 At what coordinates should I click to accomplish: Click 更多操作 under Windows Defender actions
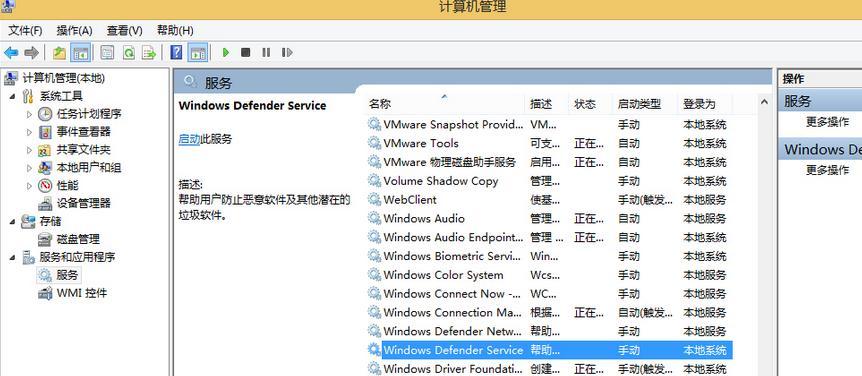click(x=827, y=170)
